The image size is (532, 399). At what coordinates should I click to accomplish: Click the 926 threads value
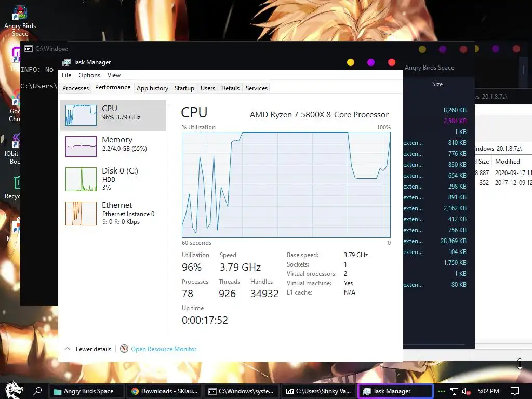click(227, 294)
